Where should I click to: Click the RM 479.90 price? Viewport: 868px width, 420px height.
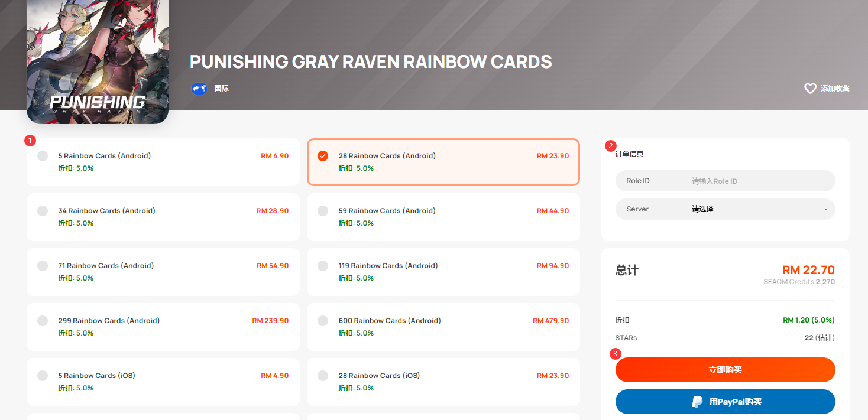click(551, 321)
